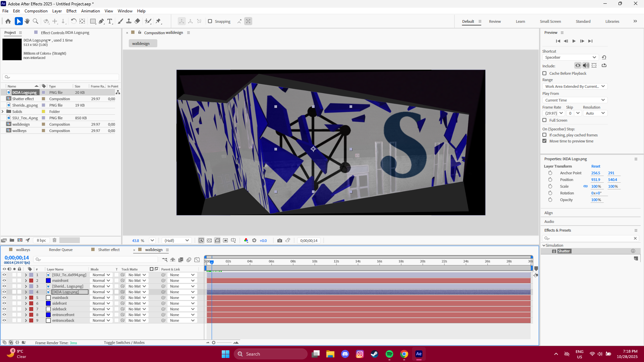Click the 8 bpc button
Viewport: 644px width, 362px height.
[x=41, y=240]
